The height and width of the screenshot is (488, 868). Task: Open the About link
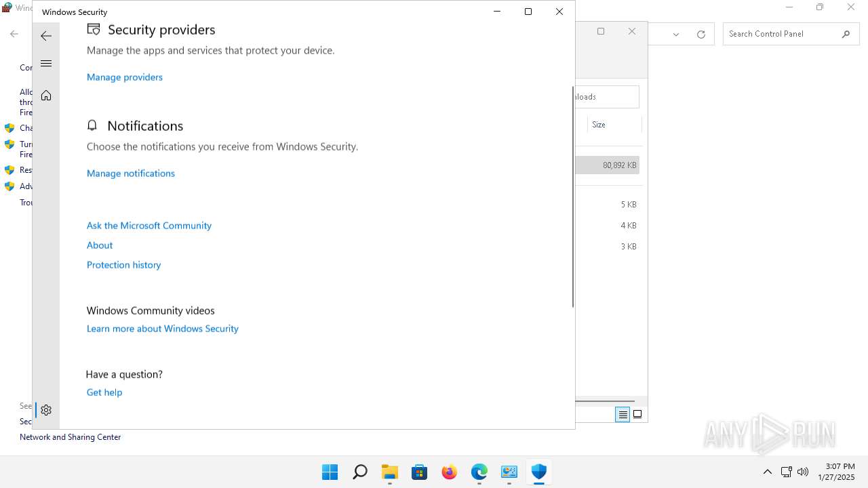100,245
